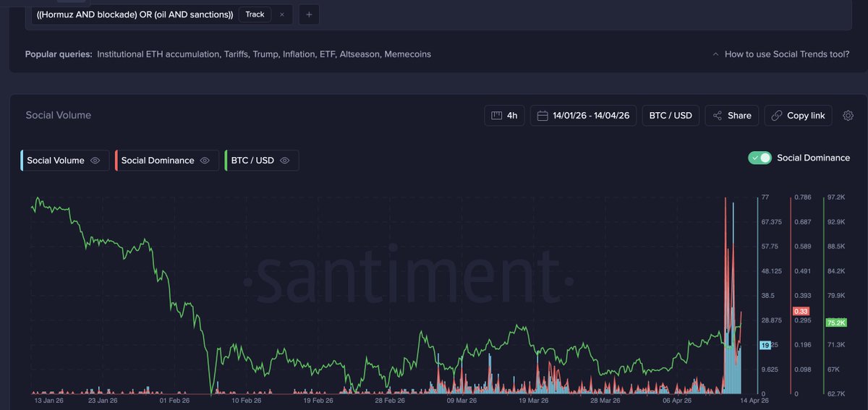This screenshot has height=410, width=868.
Task: Hide Social Dominance series via eye
Action: pyautogui.click(x=205, y=161)
